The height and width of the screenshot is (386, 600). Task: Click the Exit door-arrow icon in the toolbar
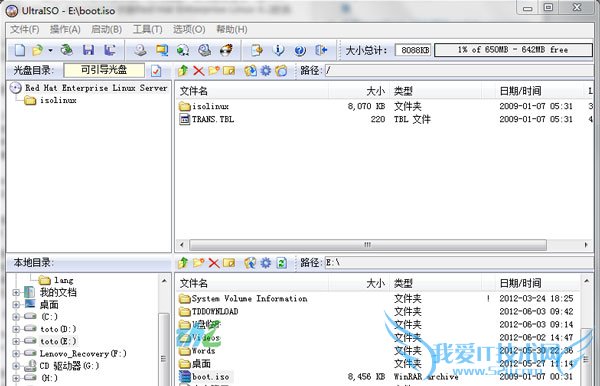(321, 50)
